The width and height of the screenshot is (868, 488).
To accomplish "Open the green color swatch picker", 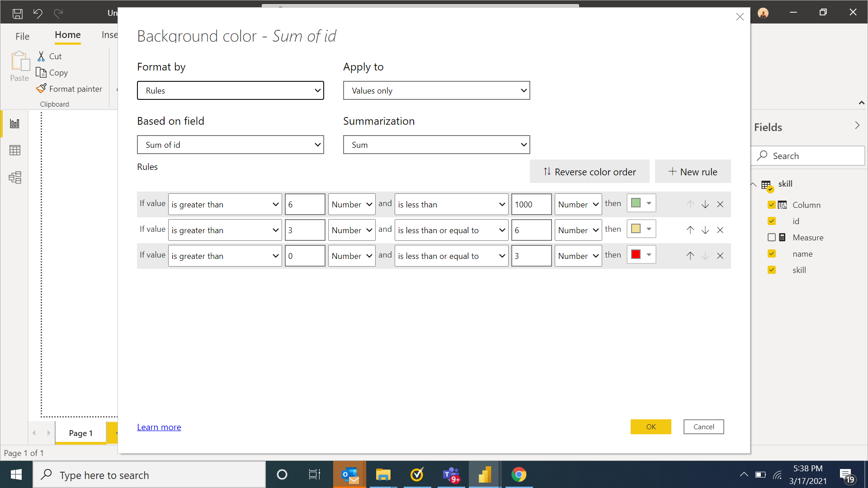I will [641, 203].
